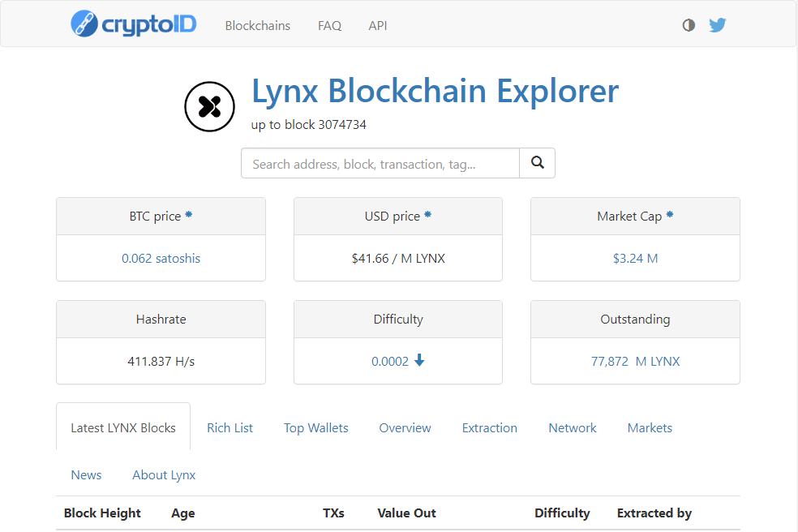This screenshot has height=532, width=798.
Task: Open the API page
Action: [x=378, y=25]
